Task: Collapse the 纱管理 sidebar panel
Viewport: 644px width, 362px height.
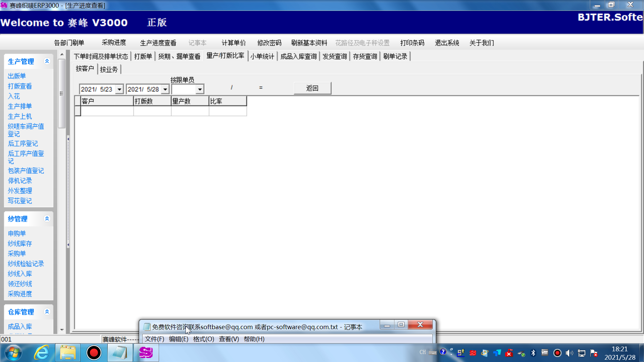Action: [x=47, y=219]
